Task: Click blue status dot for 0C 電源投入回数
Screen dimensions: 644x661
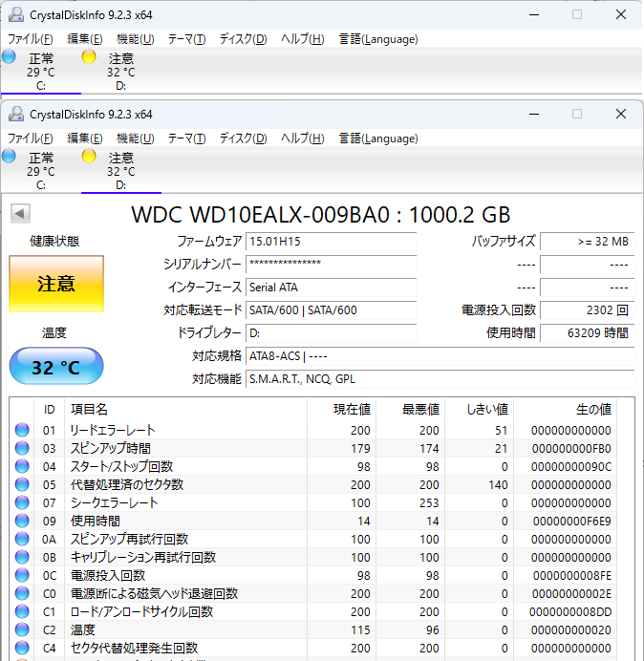Action: pos(22,575)
